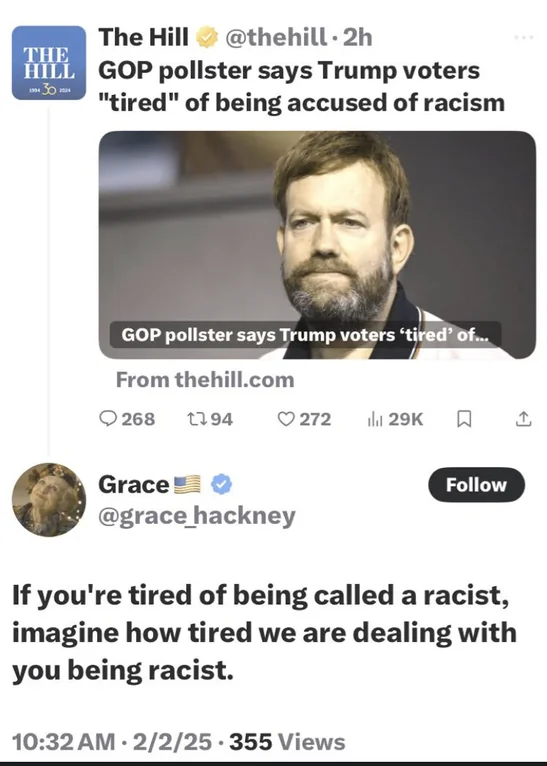
Task: Open the three-dot more options menu
Action: [524, 37]
